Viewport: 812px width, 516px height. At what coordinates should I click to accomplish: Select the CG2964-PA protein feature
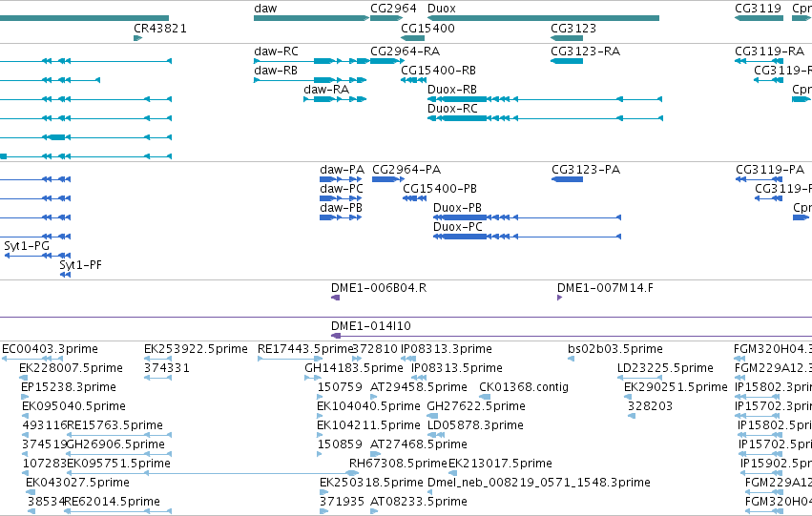point(388,179)
